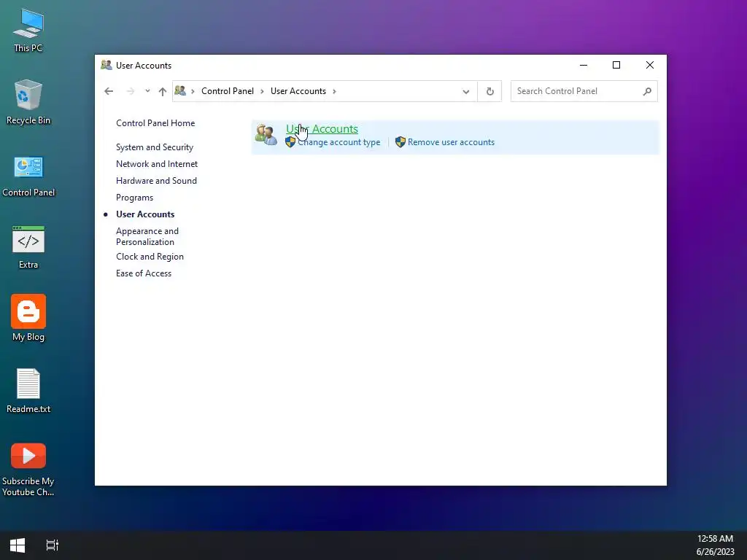Open Clock and Region category
This screenshot has height=560, width=747.
coord(150,256)
